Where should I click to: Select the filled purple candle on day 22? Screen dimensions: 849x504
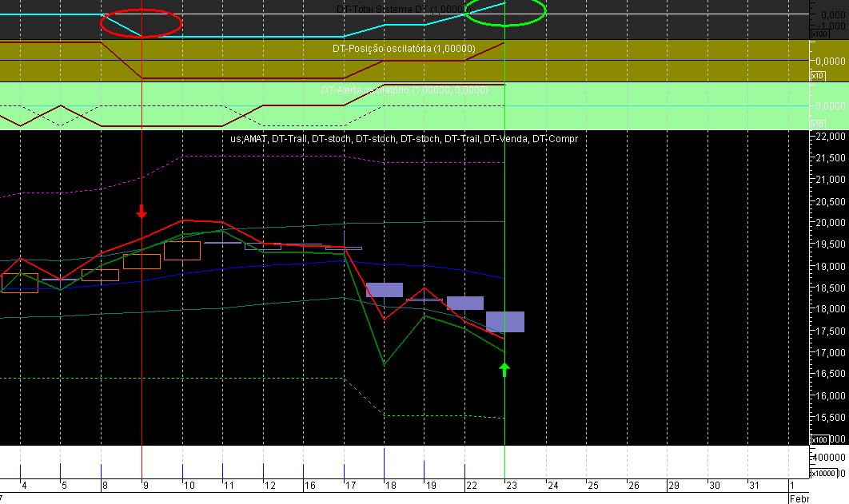pos(465,303)
